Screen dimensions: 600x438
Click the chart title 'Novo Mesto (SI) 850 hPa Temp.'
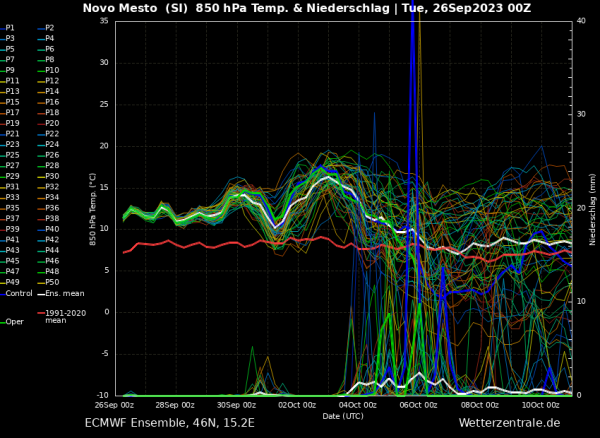tap(186, 8)
